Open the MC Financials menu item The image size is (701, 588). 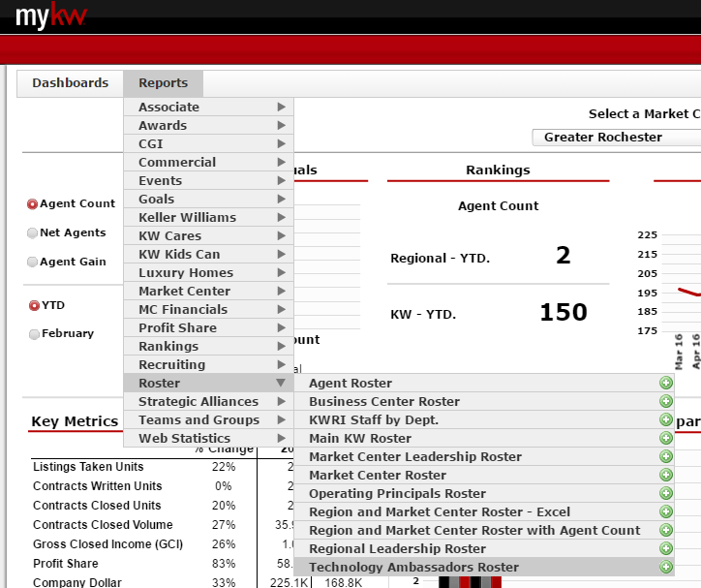[x=208, y=309]
